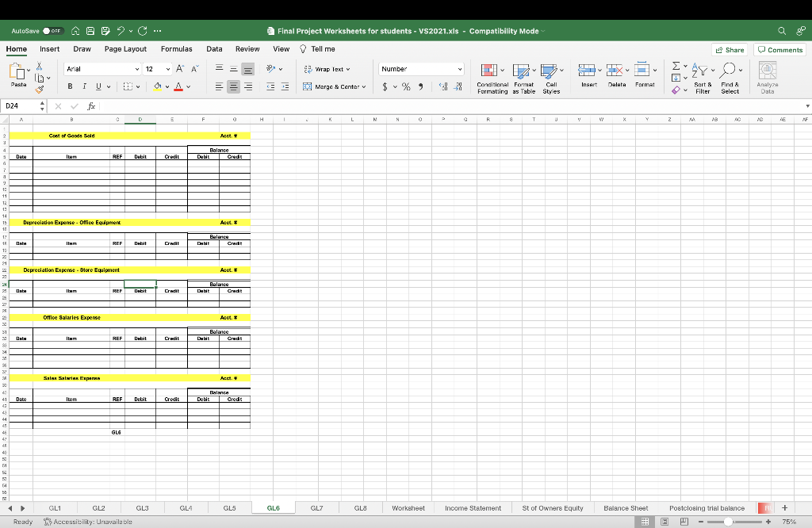Viewport: 812px width, 528px height.
Task: Click the formula bar input
Action: point(450,106)
